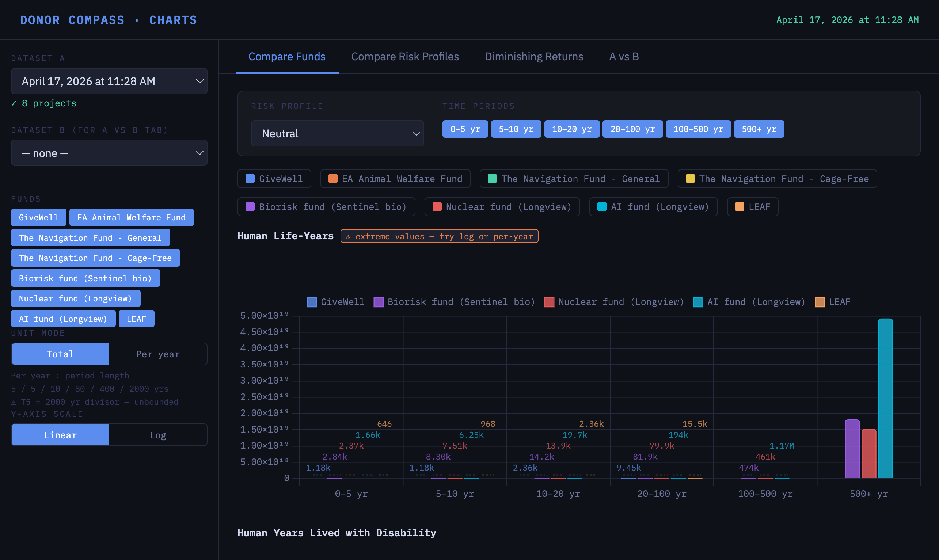Click the '8 projects' status text
The image size is (939, 560).
point(44,103)
